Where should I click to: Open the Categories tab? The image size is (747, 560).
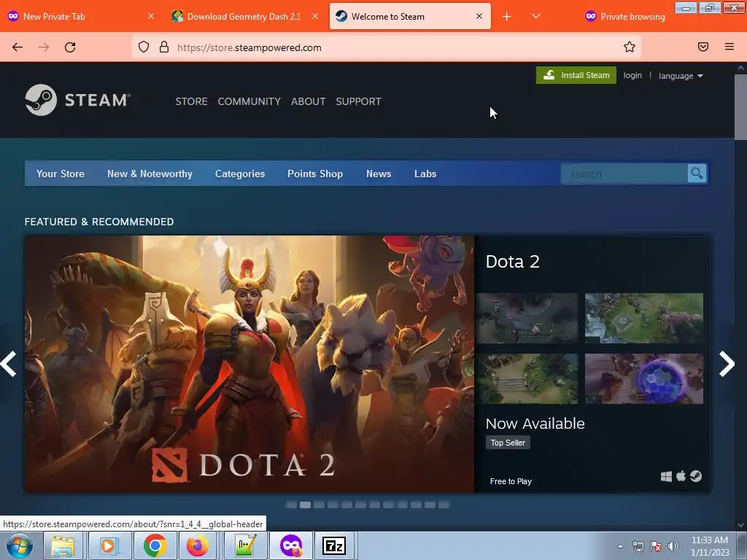click(x=239, y=174)
